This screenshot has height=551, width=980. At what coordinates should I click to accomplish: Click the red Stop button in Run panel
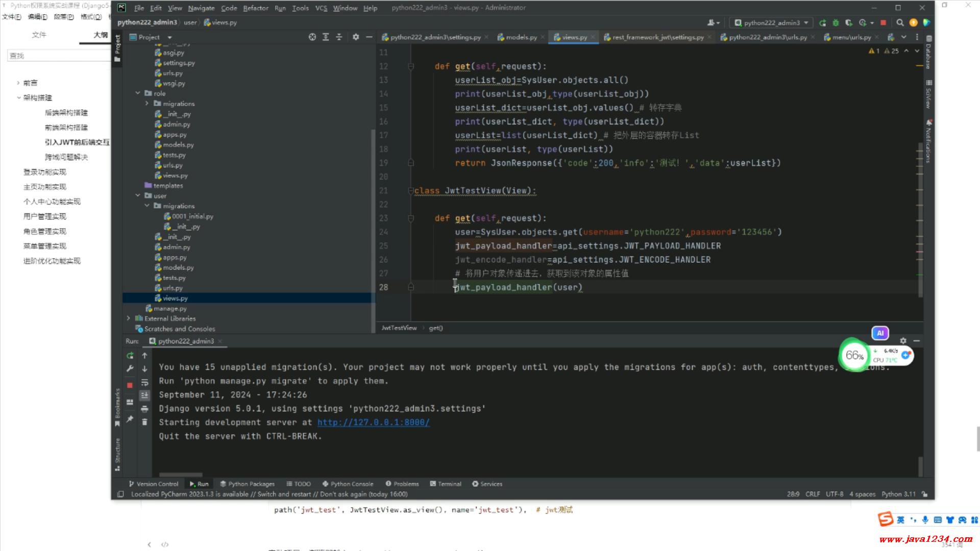tap(130, 385)
